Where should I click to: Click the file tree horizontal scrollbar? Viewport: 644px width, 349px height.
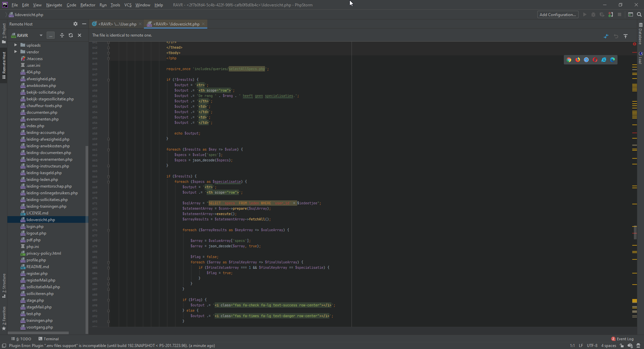coord(38,333)
